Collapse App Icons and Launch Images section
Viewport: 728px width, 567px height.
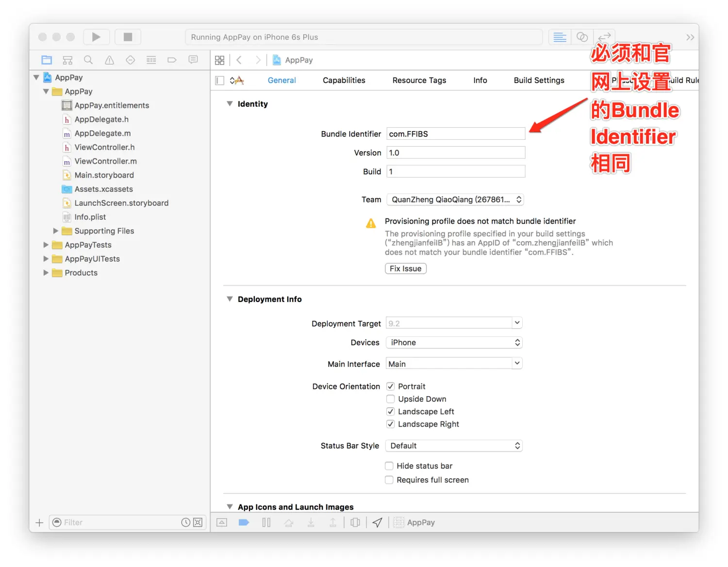[x=230, y=507]
